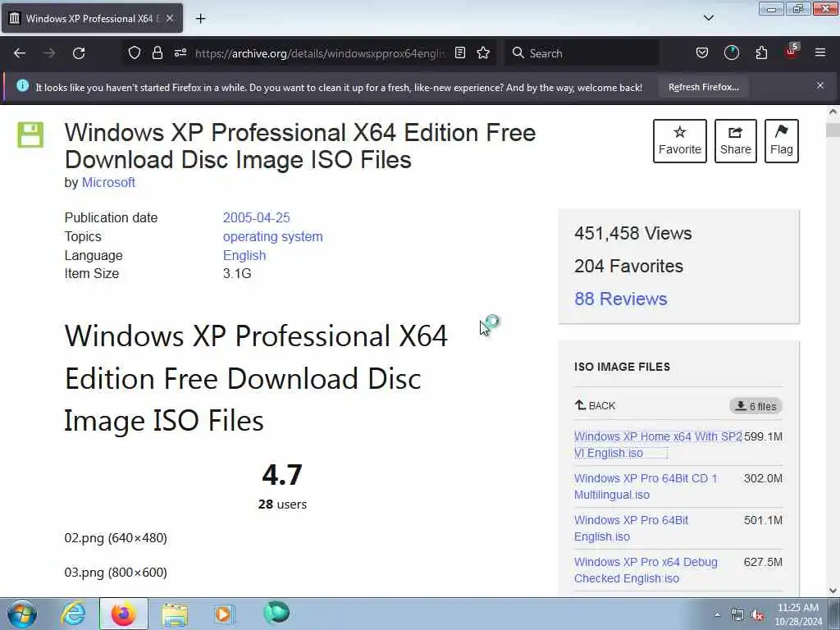Open the site permissions icon in address bar
Screen dimensions: 840x630
coord(180,52)
